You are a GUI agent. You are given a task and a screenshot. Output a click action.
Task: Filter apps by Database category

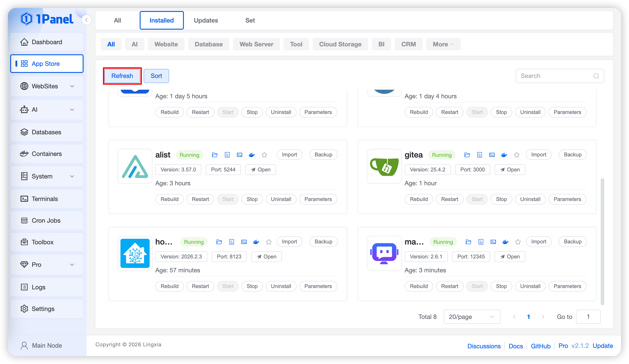click(208, 44)
